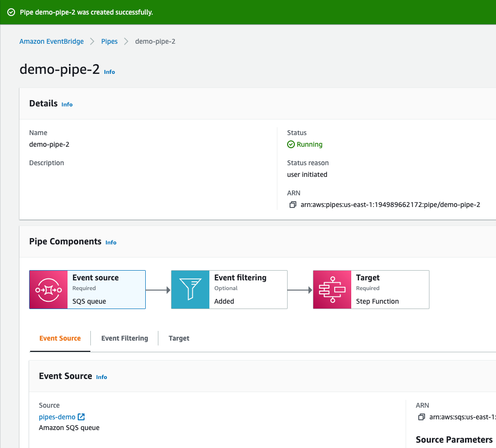Switch to the Event Source tab
496x448 pixels.
(60, 338)
